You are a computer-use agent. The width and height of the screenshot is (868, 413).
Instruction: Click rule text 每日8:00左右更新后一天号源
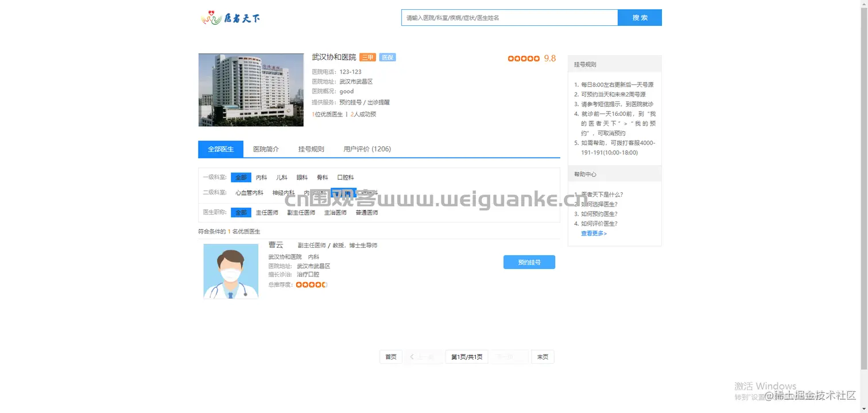click(617, 85)
